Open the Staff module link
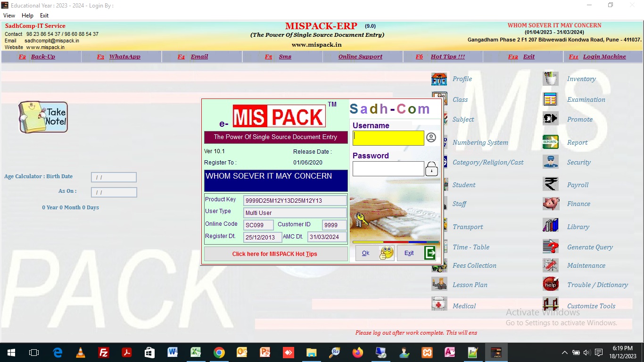 459,204
